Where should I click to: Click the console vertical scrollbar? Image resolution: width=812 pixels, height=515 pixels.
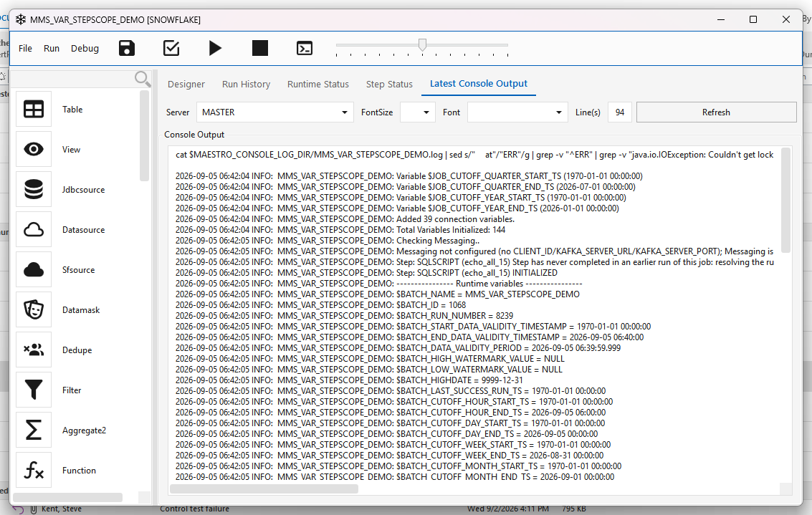(785, 201)
